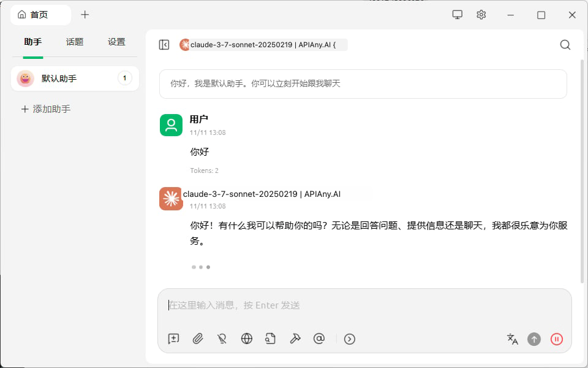Image resolution: width=588 pixels, height=368 pixels.
Task: Click the @ mention model icon
Action: 318,339
